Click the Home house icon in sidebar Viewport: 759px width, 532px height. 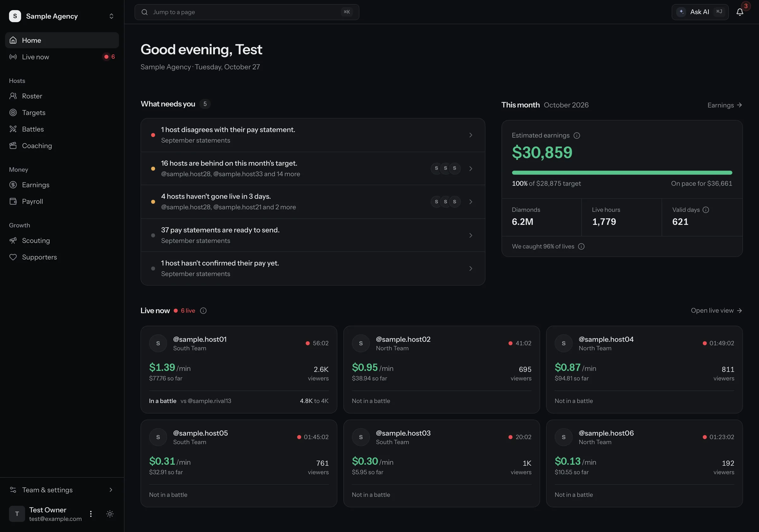point(13,40)
